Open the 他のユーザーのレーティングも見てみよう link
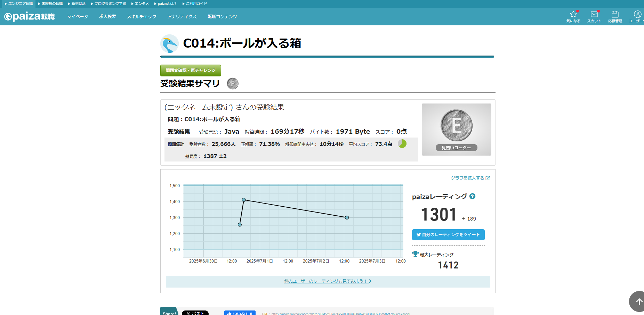 pos(328,281)
